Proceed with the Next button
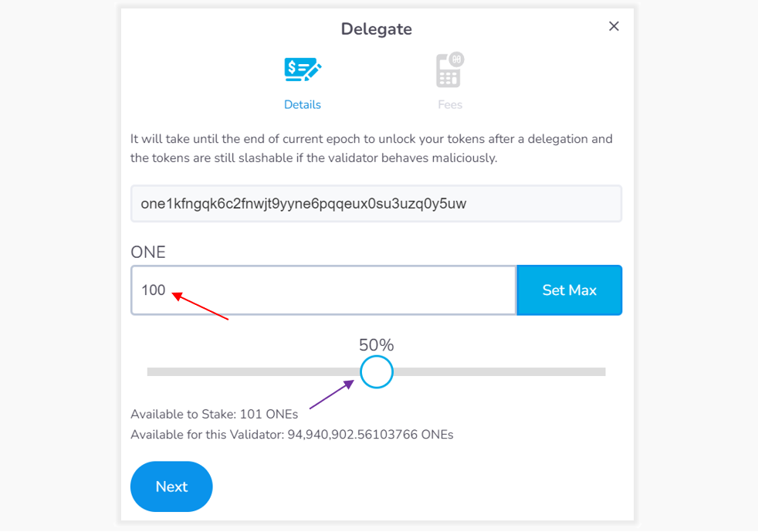 pyautogui.click(x=171, y=486)
